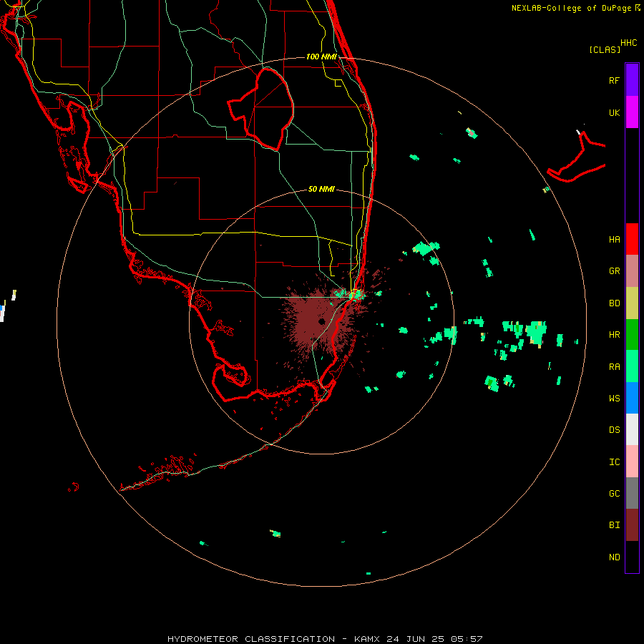The height and width of the screenshot is (644, 644).
Task: Select the GC gray legend swatch
Action: [632, 493]
